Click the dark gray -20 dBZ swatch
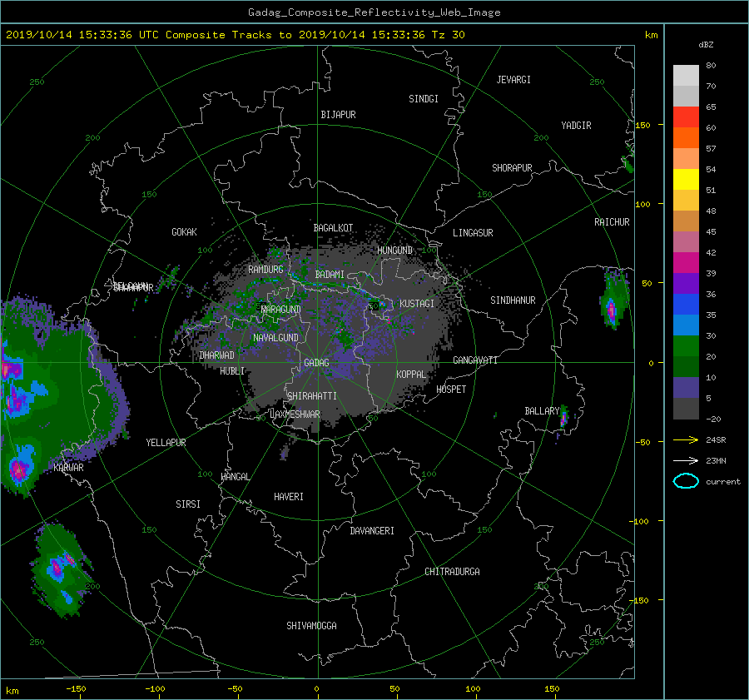Viewport: 749px width, 700px height. 686,409
